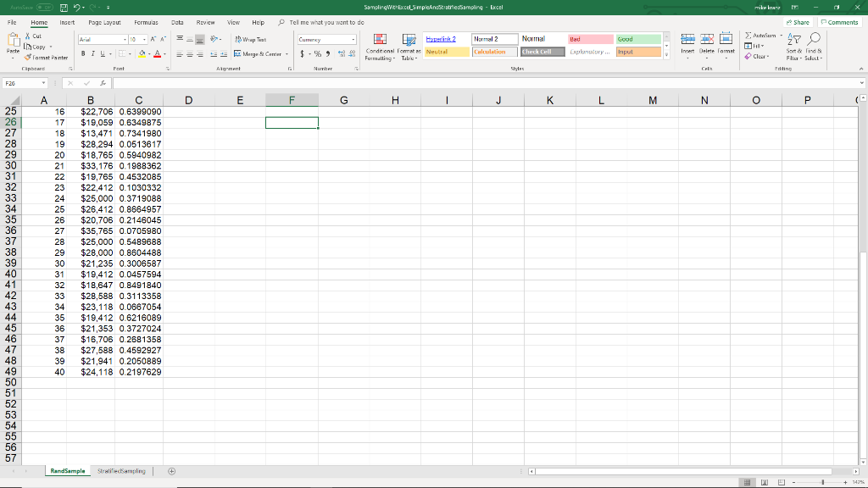Click the Paste clipboard icon
Image resolution: width=868 pixels, height=488 pixels.
14,40
